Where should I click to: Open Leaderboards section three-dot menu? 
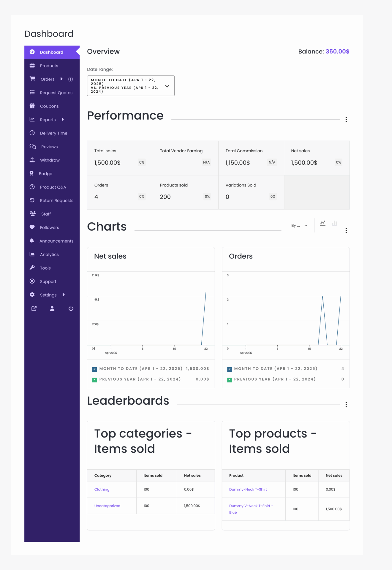pyautogui.click(x=346, y=405)
